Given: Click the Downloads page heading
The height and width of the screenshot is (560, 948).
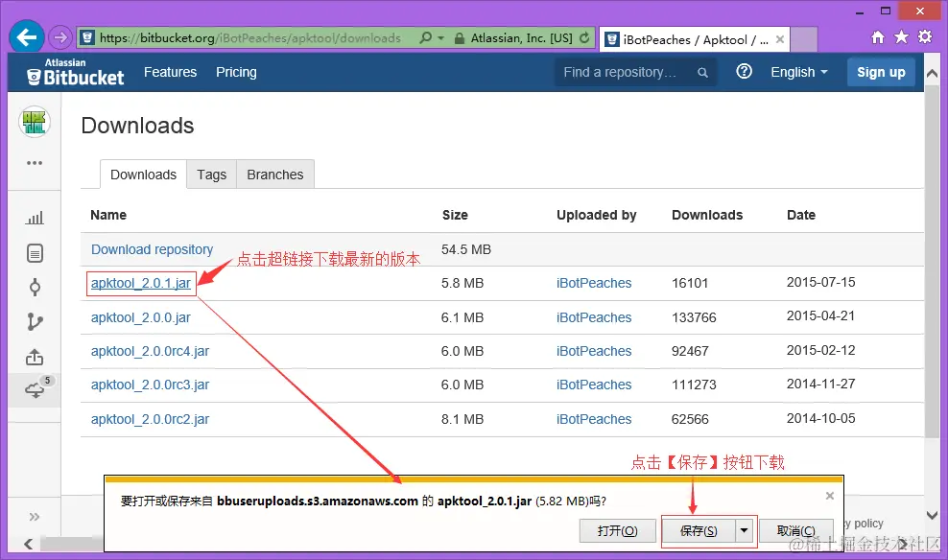Looking at the screenshot, I should pyautogui.click(x=137, y=126).
